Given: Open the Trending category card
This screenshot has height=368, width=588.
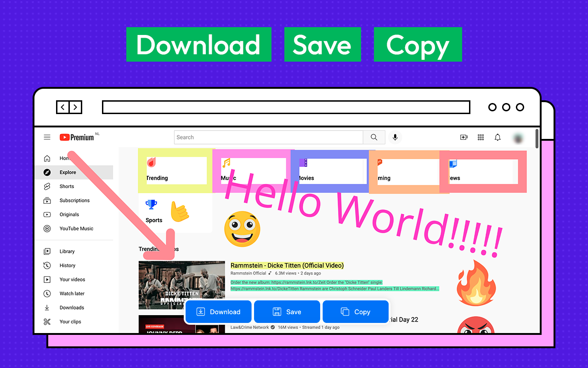Looking at the screenshot, I should [x=175, y=171].
